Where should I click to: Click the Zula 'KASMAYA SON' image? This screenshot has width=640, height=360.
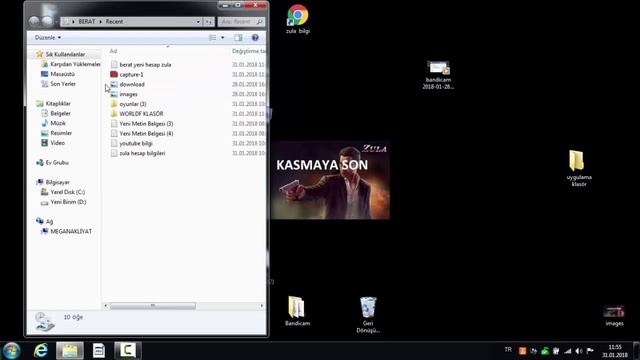(x=330, y=180)
